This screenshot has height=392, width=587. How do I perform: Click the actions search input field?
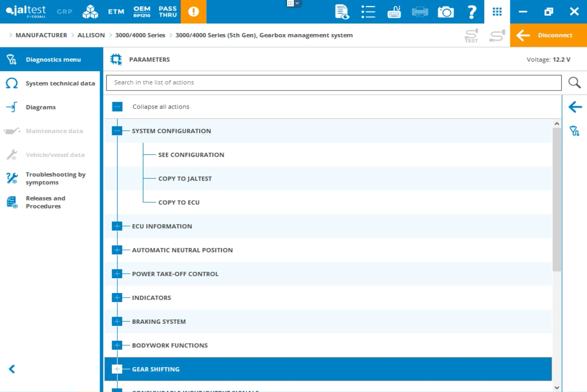[x=334, y=83]
